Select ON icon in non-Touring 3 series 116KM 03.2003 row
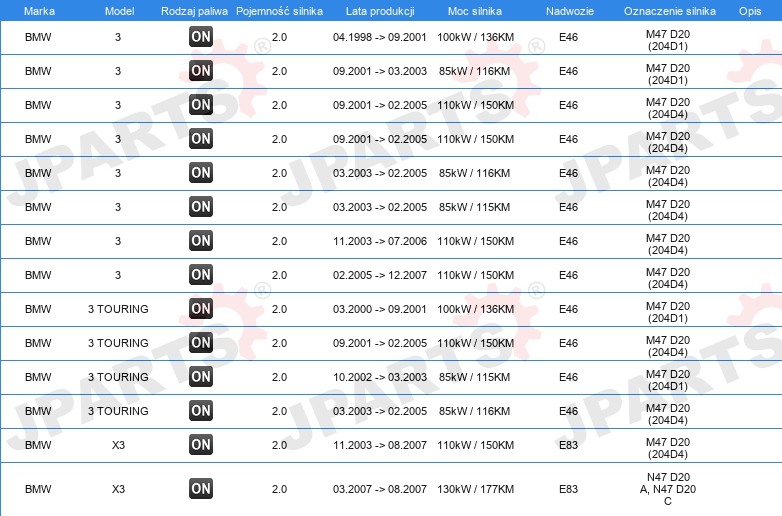The height and width of the screenshot is (516, 782). [x=201, y=172]
